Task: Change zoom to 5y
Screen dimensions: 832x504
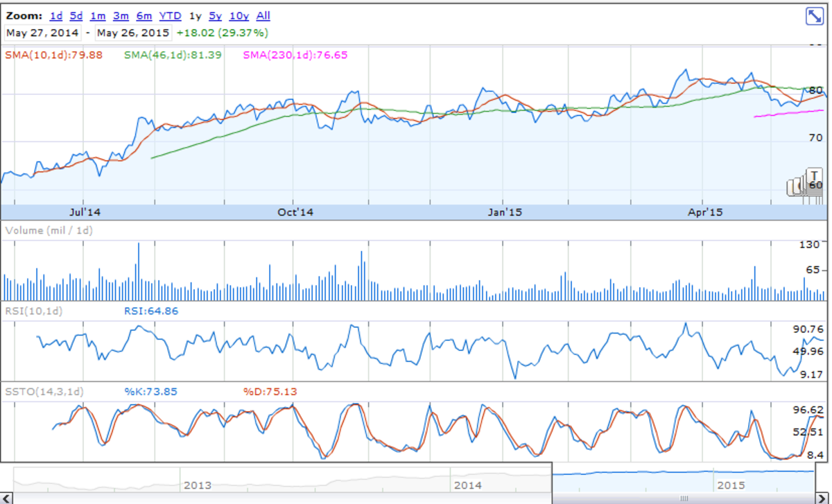Action: [215, 16]
